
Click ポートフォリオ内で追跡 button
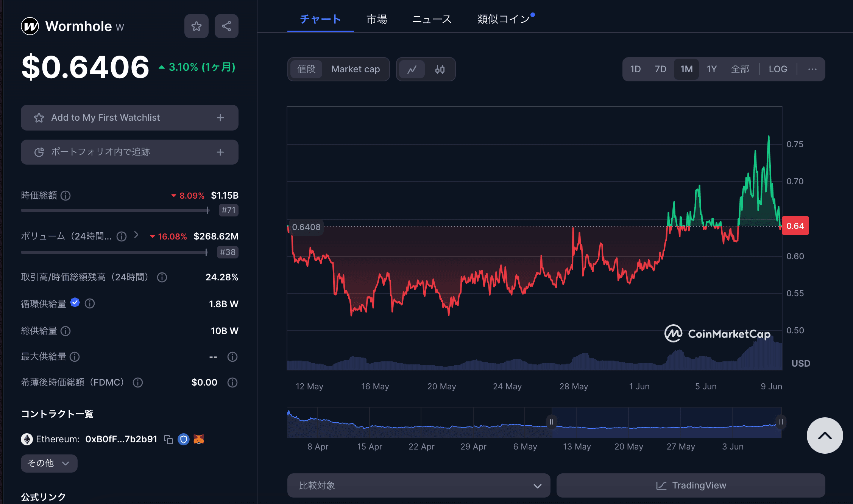click(x=129, y=152)
